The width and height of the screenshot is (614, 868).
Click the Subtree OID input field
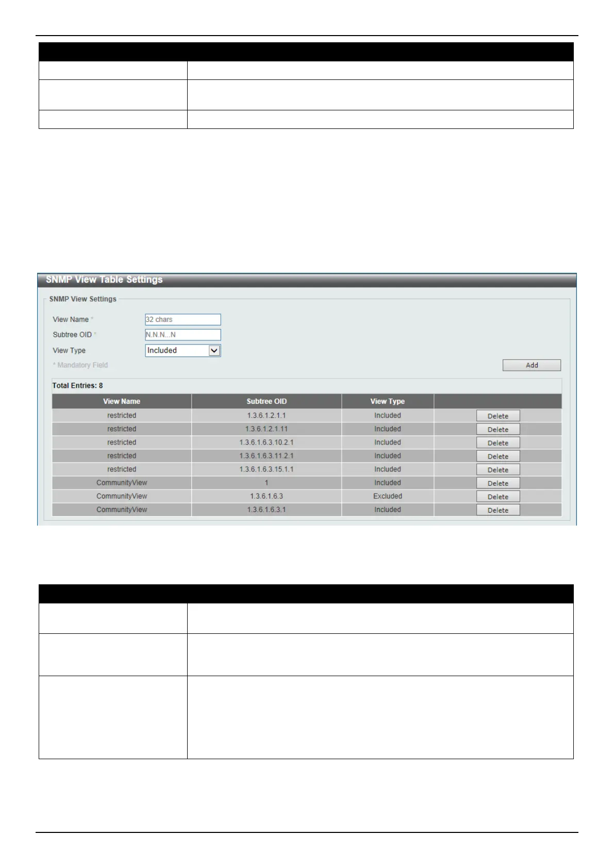coord(183,335)
